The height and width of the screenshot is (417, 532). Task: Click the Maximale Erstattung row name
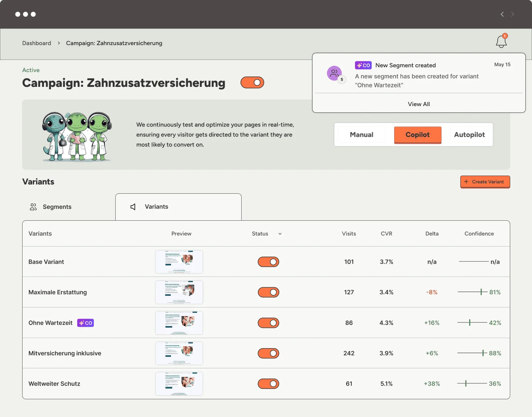(58, 292)
